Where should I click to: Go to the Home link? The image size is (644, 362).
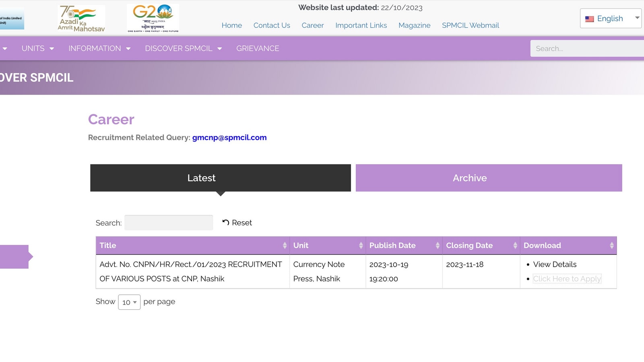[232, 25]
